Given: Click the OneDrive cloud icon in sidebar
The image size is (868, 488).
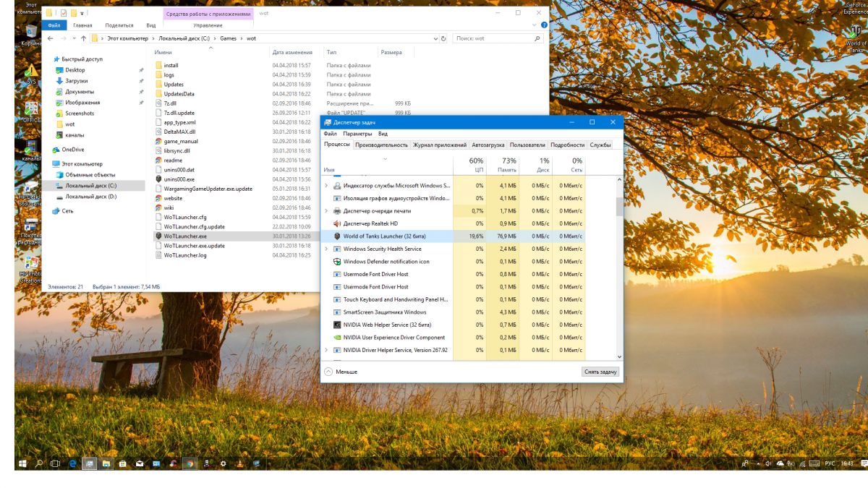Looking at the screenshot, I should click(x=56, y=150).
